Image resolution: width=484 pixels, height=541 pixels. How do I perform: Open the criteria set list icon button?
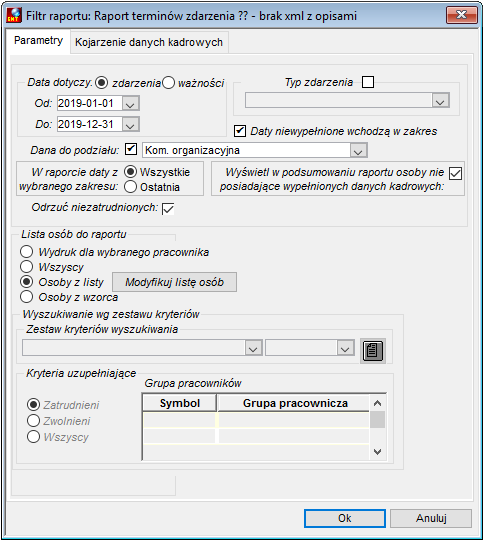(x=373, y=351)
